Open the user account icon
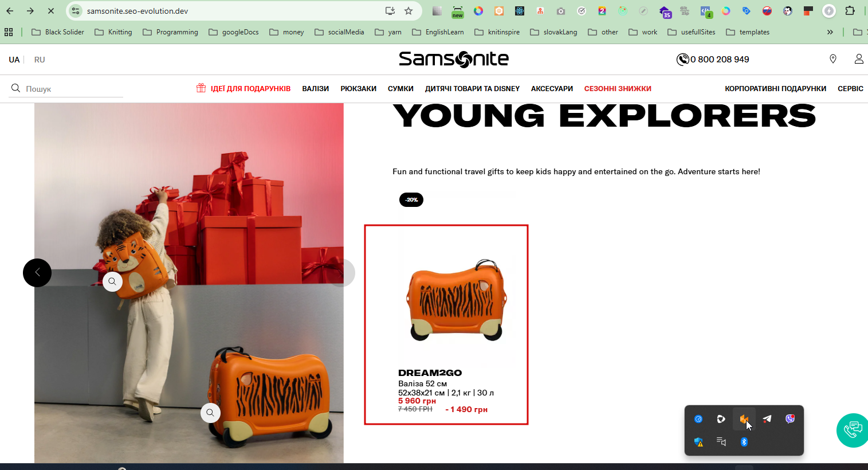Viewport: 868px width, 470px height. point(859,59)
